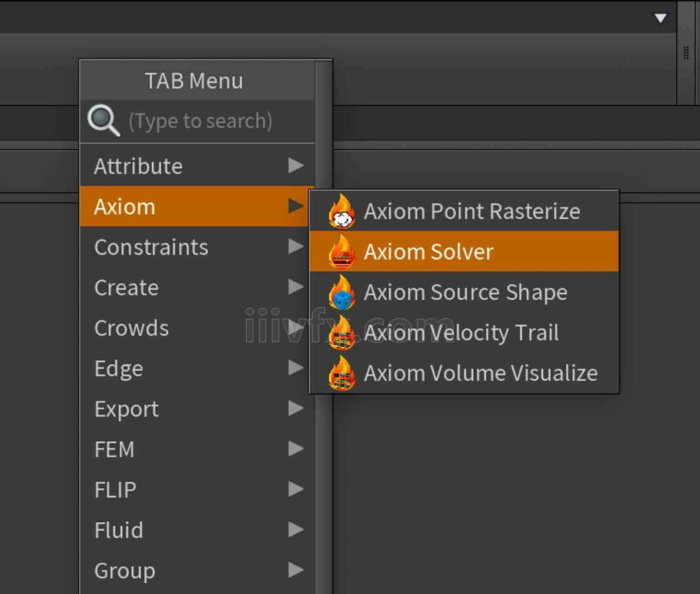The width and height of the screenshot is (700, 594).
Task: Expand the Export submenu arrow
Action: (x=296, y=408)
